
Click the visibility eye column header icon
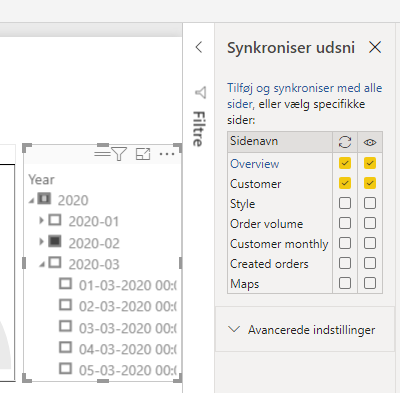(370, 142)
